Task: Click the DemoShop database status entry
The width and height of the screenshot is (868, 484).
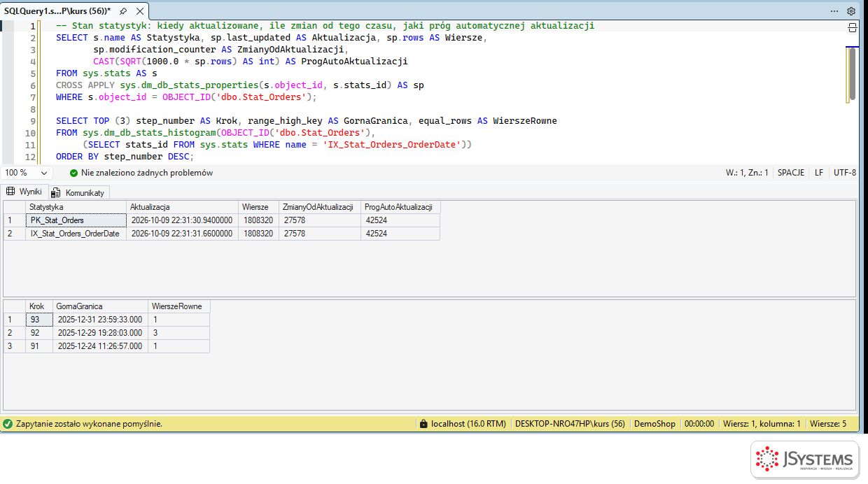Action: pos(654,424)
